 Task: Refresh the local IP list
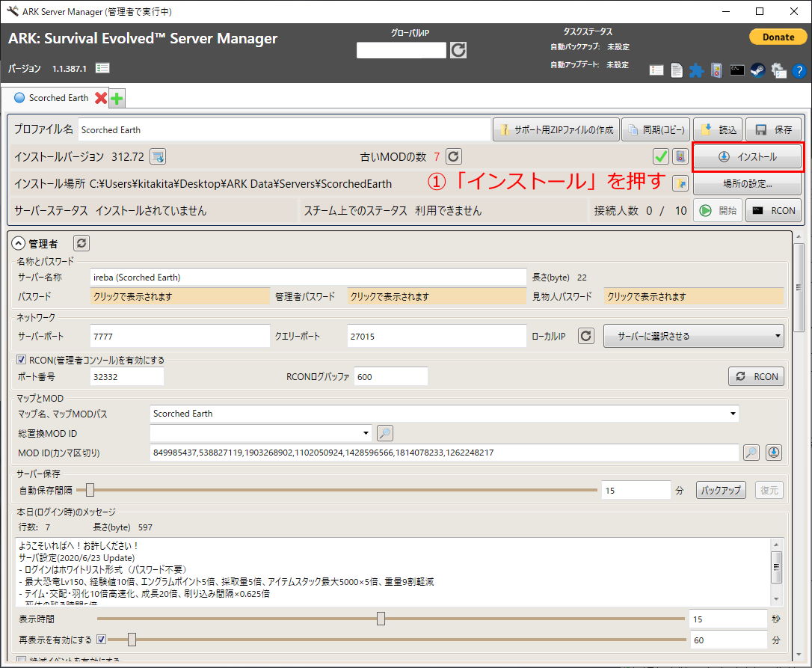pyautogui.click(x=585, y=337)
